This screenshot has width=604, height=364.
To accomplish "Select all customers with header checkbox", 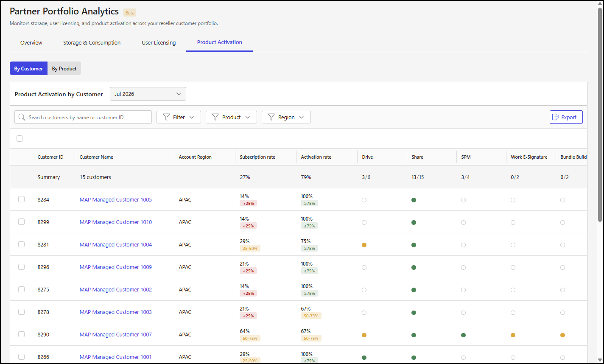I will pos(20,138).
